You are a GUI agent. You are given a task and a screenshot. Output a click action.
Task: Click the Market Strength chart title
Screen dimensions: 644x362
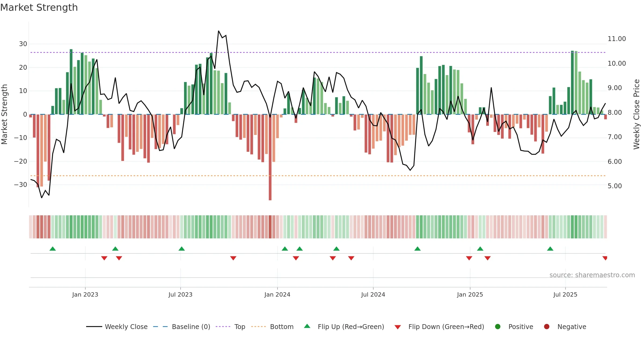[39, 8]
